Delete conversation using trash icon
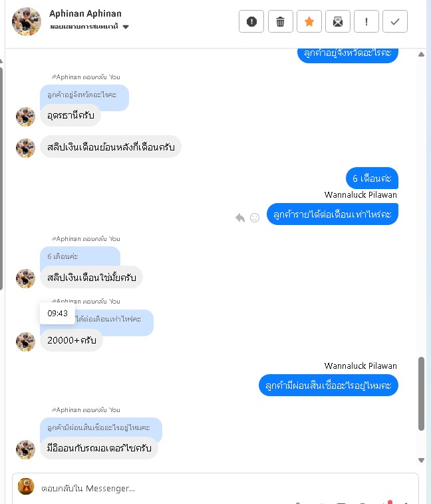This screenshot has width=431, height=504. point(280,21)
